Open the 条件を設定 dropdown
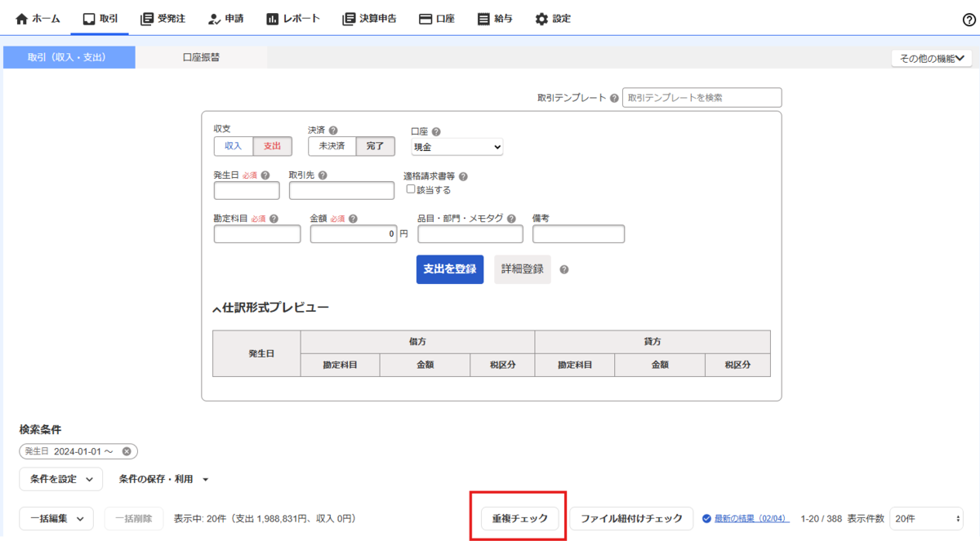The height and width of the screenshot is (541, 980). pyautogui.click(x=61, y=479)
